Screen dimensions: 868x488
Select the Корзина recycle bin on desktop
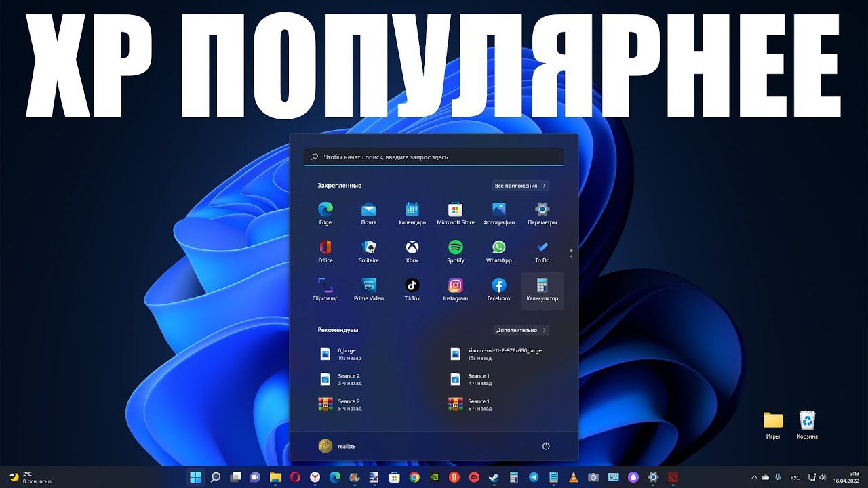[x=807, y=426]
